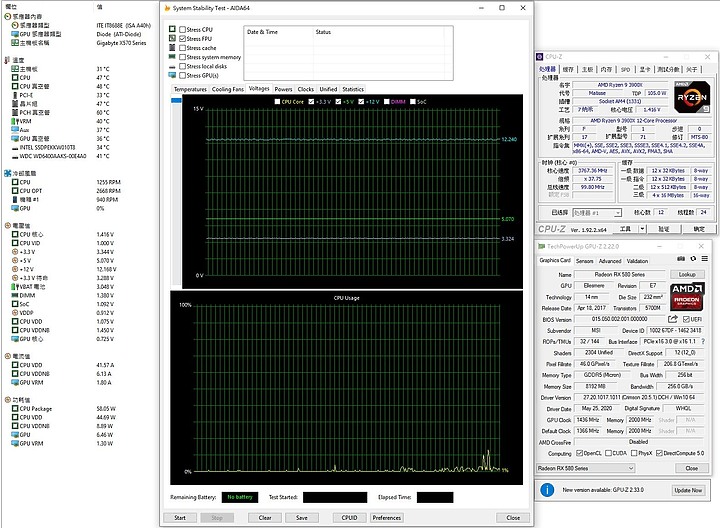Click the blue graph scale slider handle

176,100
